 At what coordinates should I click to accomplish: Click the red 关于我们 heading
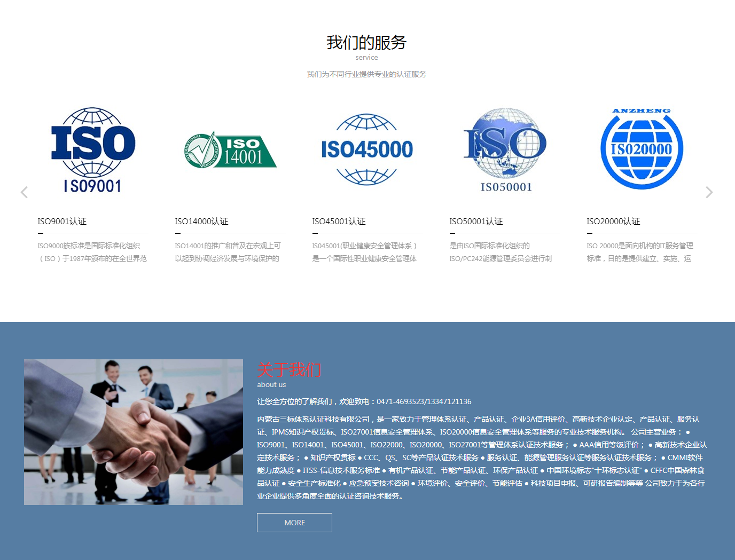[x=289, y=369]
